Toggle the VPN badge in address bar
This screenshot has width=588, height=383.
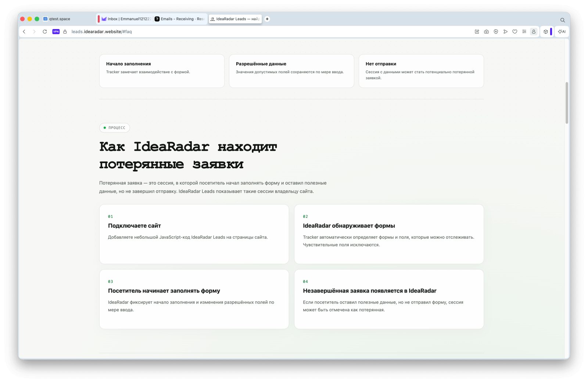pyautogui.click(x=56, y=32)
